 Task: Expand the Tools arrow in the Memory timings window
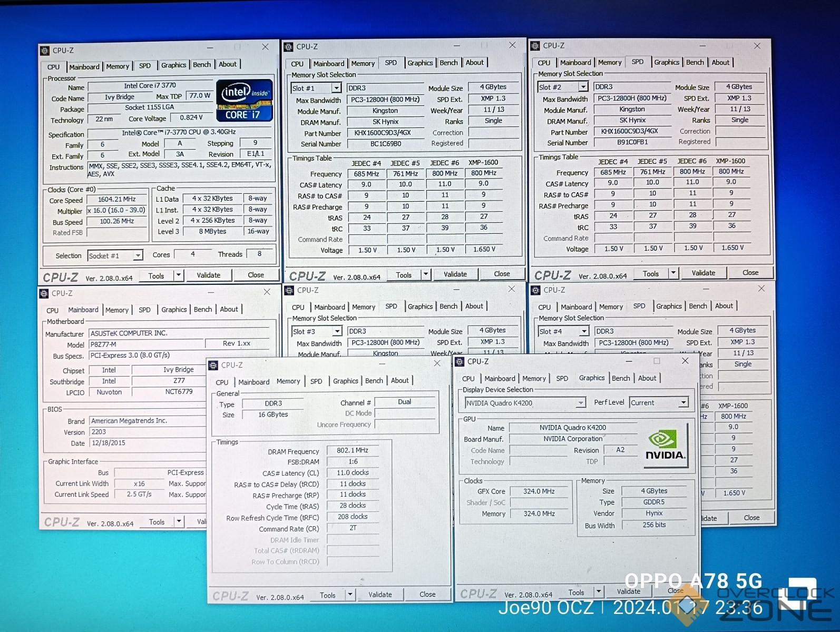(350, 595)
